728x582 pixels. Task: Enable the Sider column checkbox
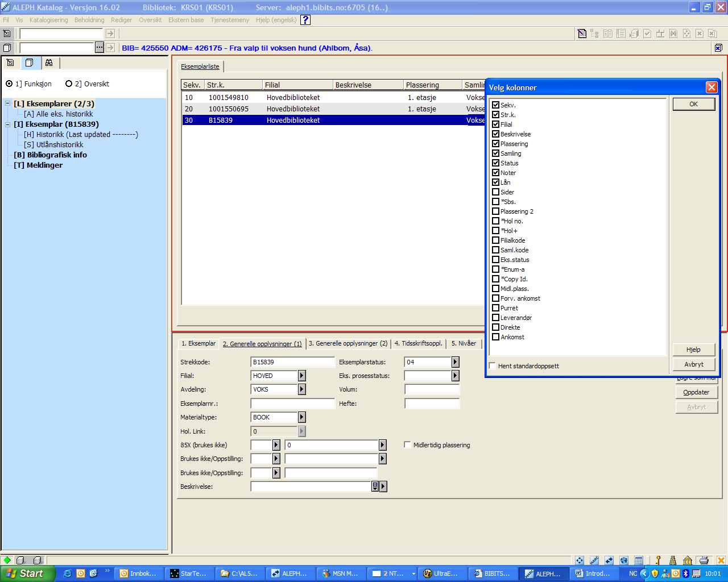pos(495,192)
